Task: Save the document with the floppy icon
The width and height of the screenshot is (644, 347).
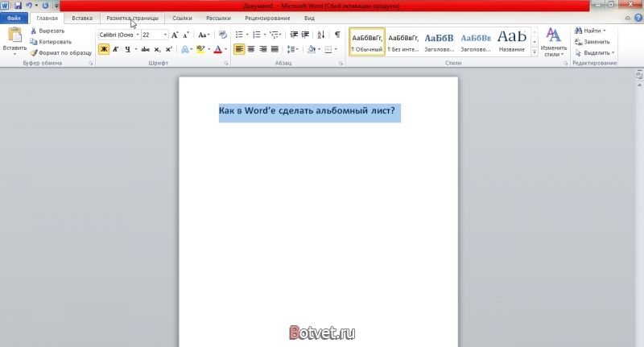Action: [18, 6]
